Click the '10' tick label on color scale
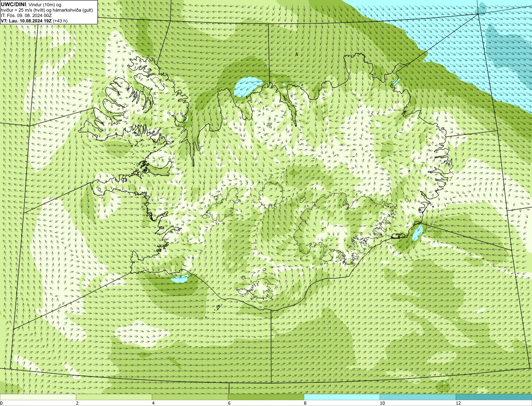The width and height of the screenshot is (532, 406). (382, 403)
